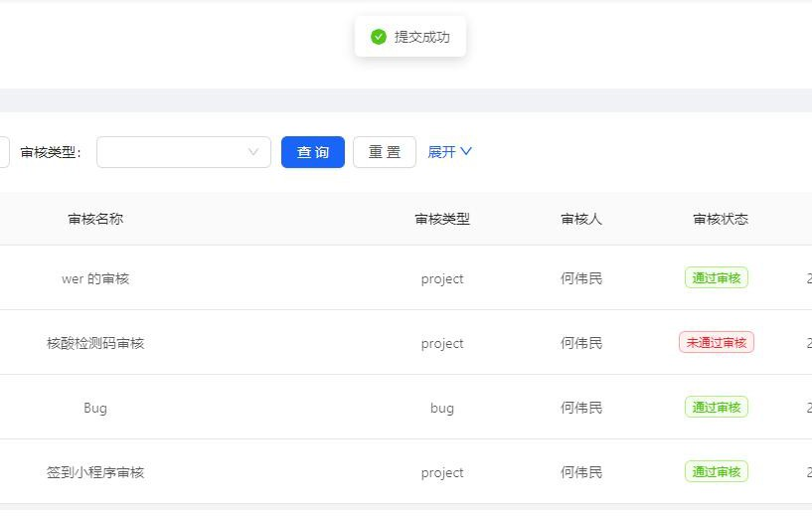Click 通过审核 tag in wer row

717,278
